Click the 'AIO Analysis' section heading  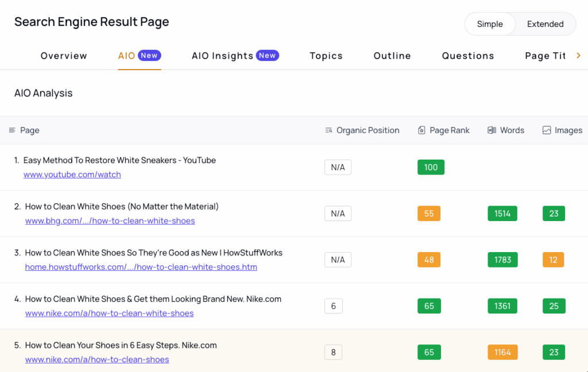click(44, 93)
